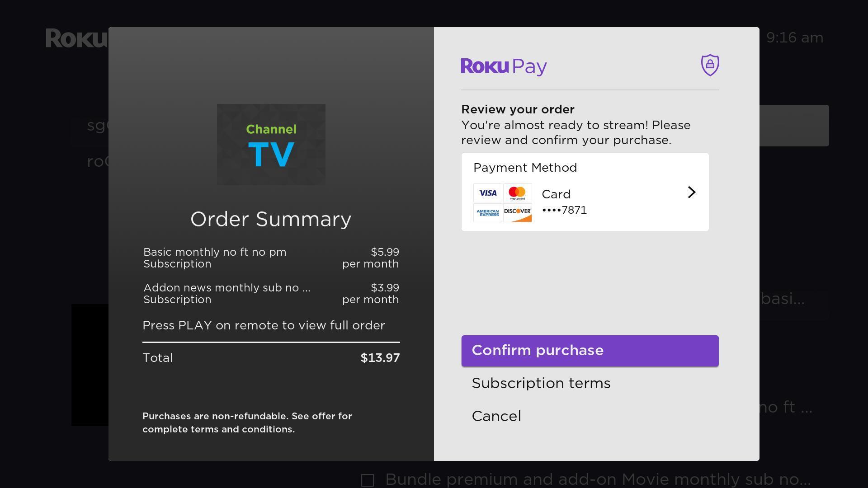Screen dimensions: 868x488
Task: Click the Roku Pay logo
Action: 503,66
